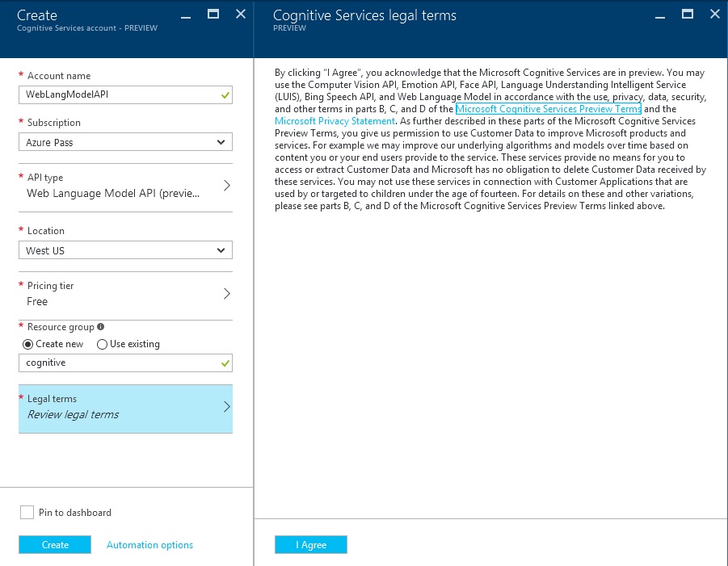
Task: Open the Location dropdown showing West US
Action: click(x=124, y=250)
